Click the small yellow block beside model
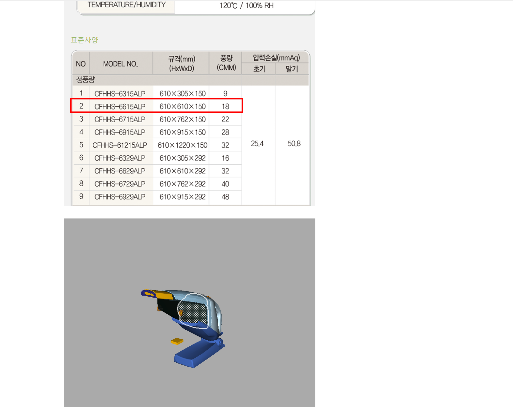The width and height of the screenshot is (513, 420). (177, 341)
